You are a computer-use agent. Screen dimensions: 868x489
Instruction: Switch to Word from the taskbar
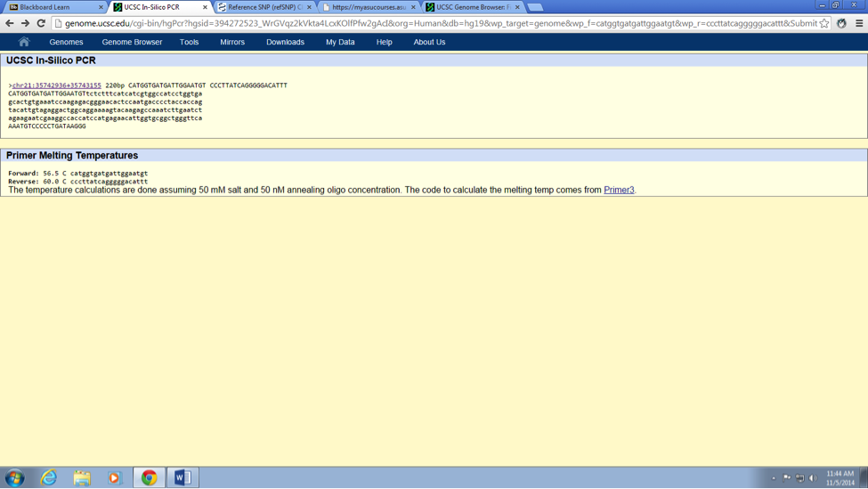183,478
